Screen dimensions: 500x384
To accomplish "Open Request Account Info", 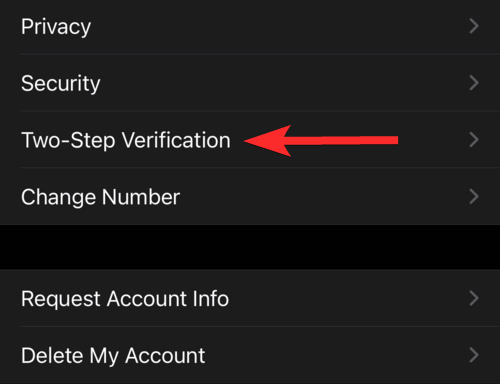I will coord(250,298).
